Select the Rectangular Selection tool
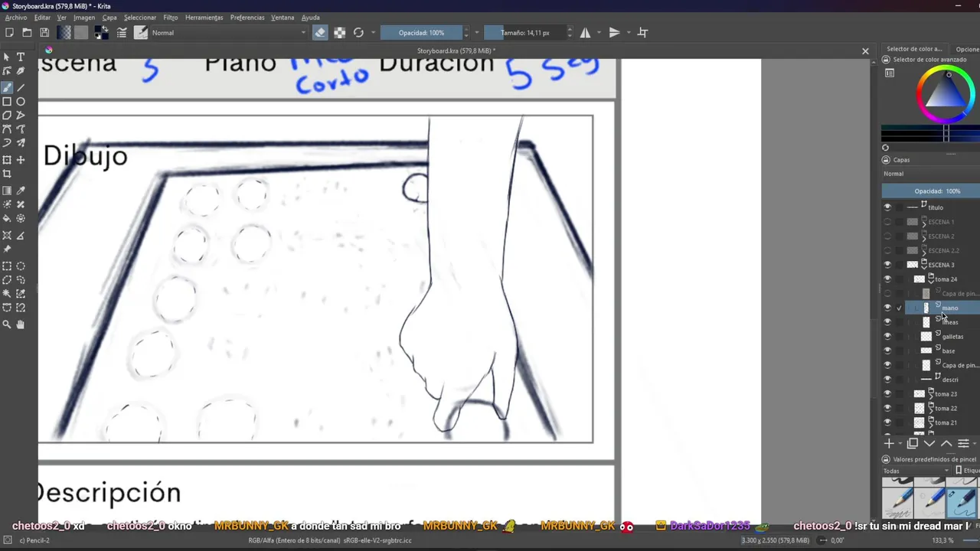980x551 pixels. (7, 266)
